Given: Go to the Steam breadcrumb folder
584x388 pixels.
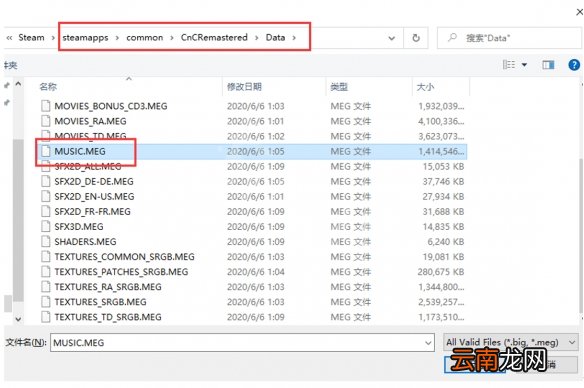Looking at the screenshot, I should click(x=31, y=38).
